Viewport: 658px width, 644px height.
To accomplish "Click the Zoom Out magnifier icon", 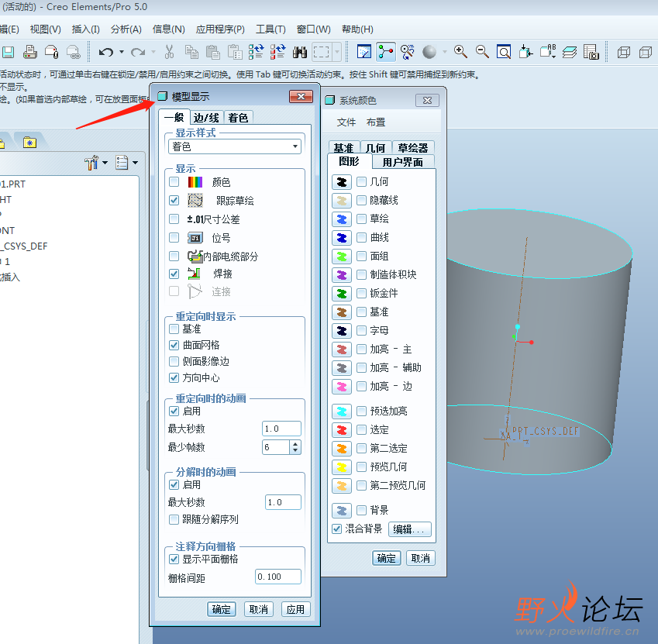I will point(482,52).
